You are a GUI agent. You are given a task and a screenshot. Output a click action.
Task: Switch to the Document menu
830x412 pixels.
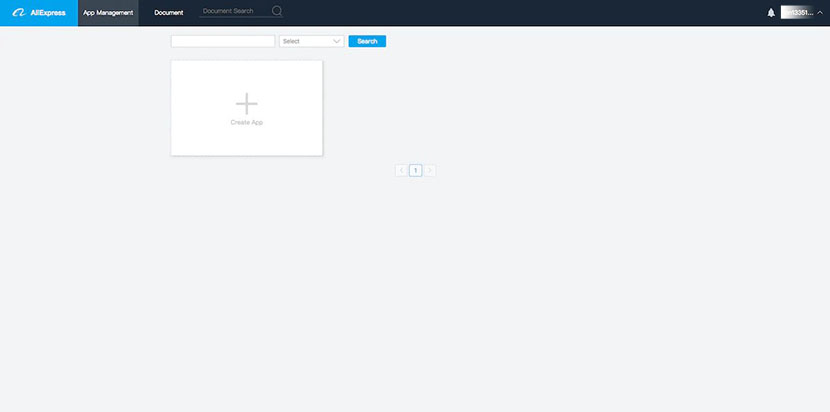(168, 13)
